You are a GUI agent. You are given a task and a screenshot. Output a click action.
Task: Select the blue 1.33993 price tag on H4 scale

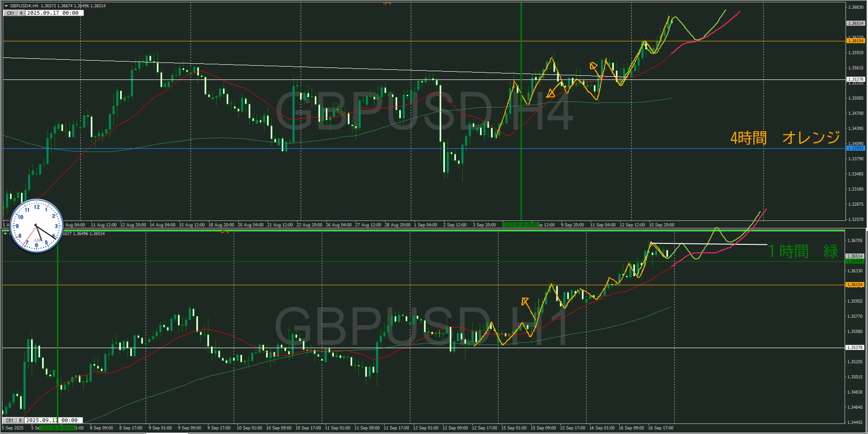click(855, 148)
